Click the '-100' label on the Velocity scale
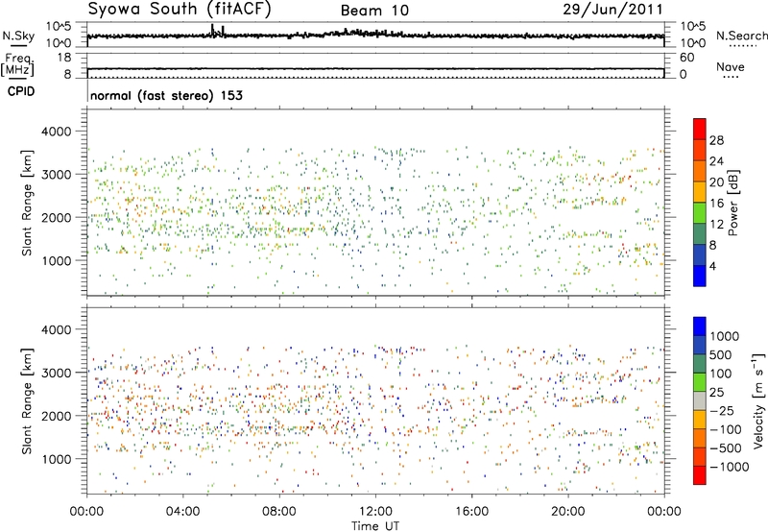 (x=726, y=429)
